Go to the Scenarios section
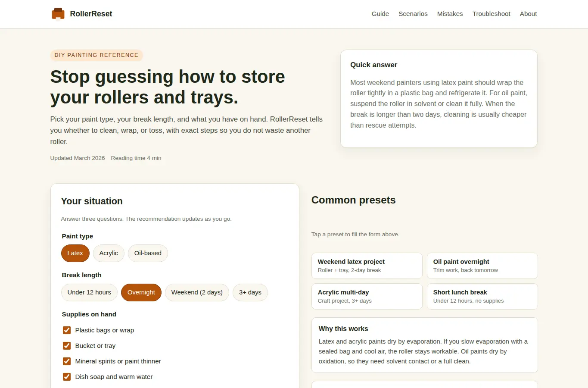588x388 pixels. (413, 14)
